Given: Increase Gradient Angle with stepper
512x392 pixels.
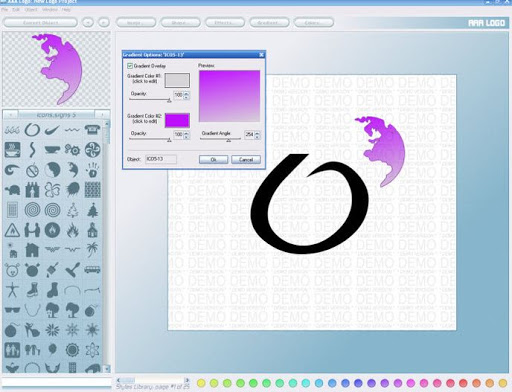Looking at the screenshot, I should tap(257, 133).
